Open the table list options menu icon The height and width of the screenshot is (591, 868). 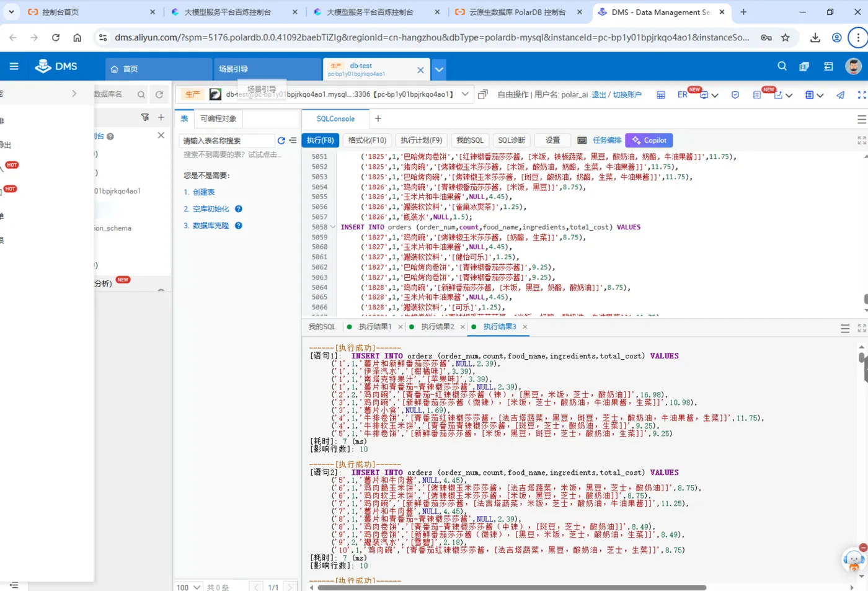pyautogui.click(x=293, y=141)
